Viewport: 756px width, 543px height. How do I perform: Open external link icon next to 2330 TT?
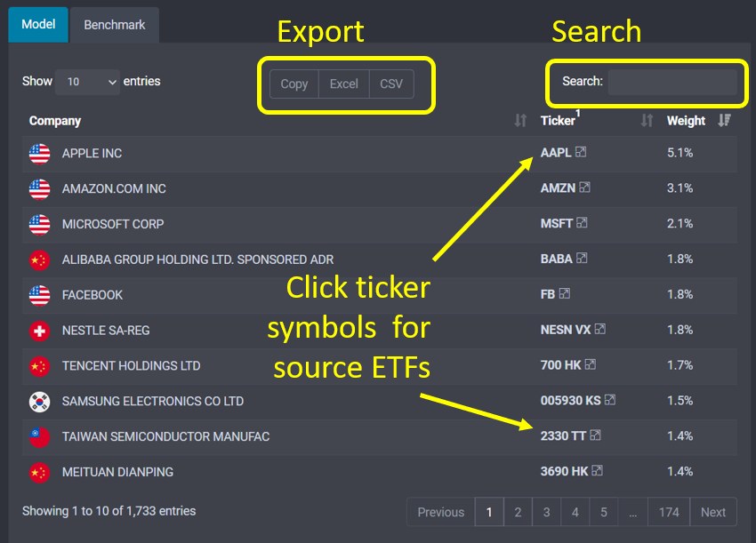pos(595,435)
